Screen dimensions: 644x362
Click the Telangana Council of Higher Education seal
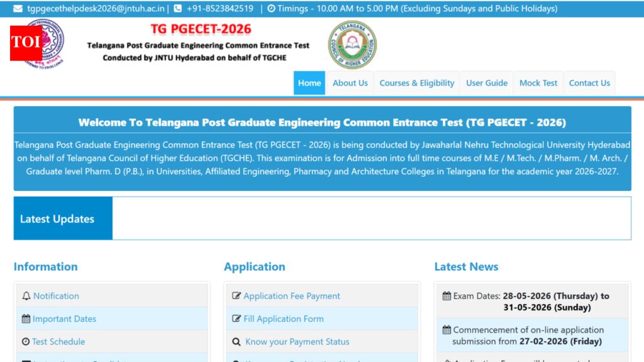click(352, 44)
